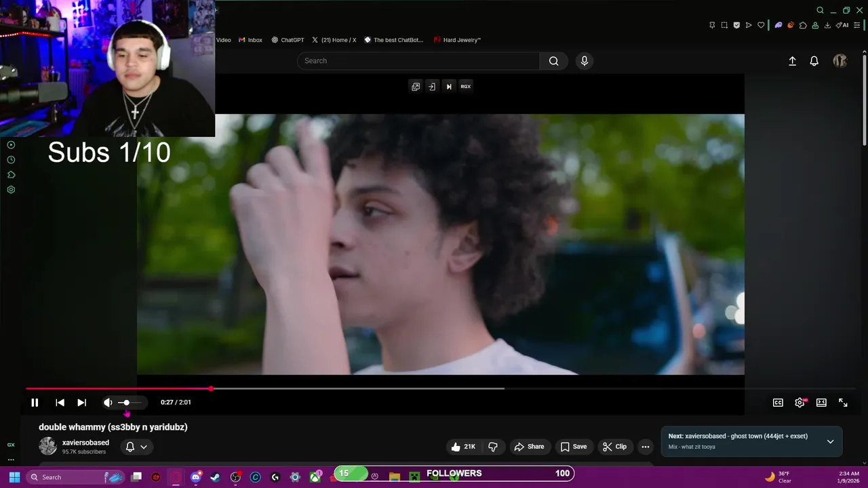Screen dimensions: 868x488
Task: Start voice search with the microphone
Action: [585, 61]
